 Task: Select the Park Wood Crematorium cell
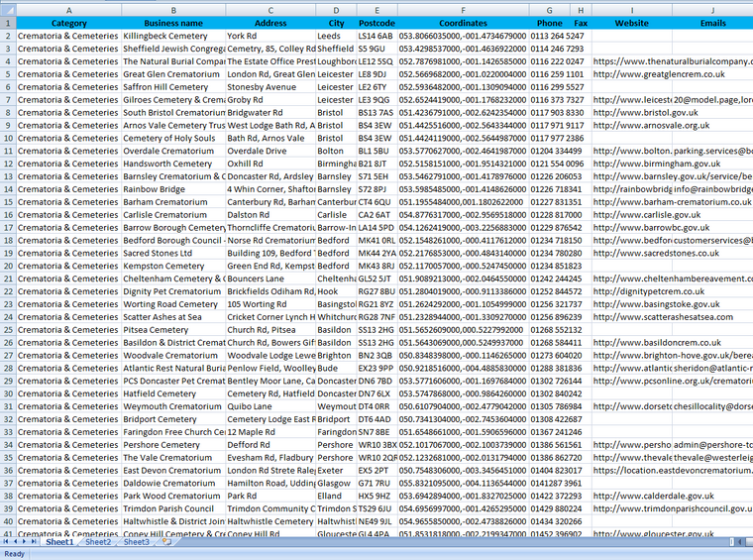coord(173,496)
